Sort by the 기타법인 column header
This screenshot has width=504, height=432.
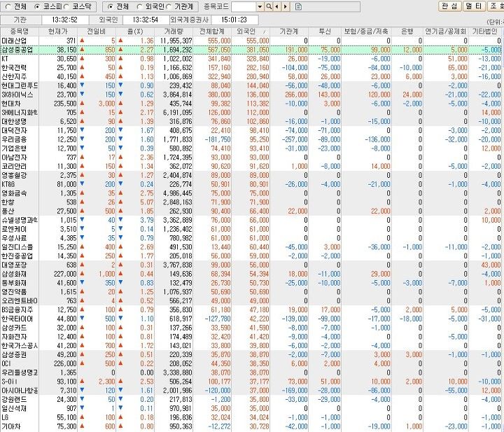click(484, 32)
